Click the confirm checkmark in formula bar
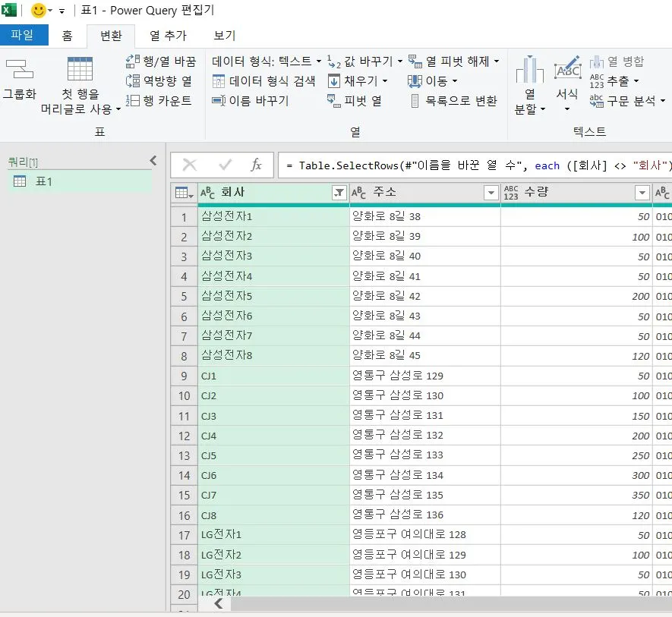 tap(225, 165)
